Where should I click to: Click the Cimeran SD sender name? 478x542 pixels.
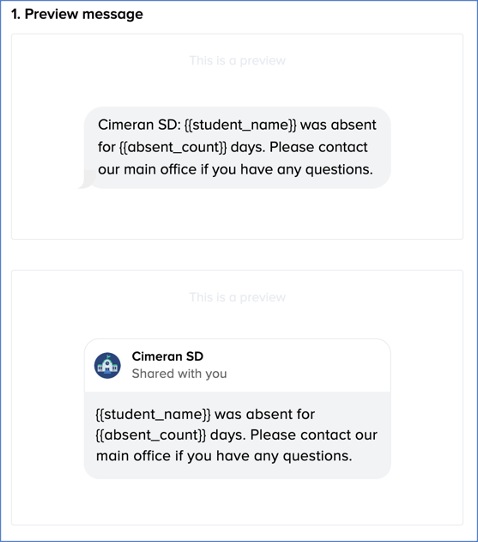coord(168,356)
